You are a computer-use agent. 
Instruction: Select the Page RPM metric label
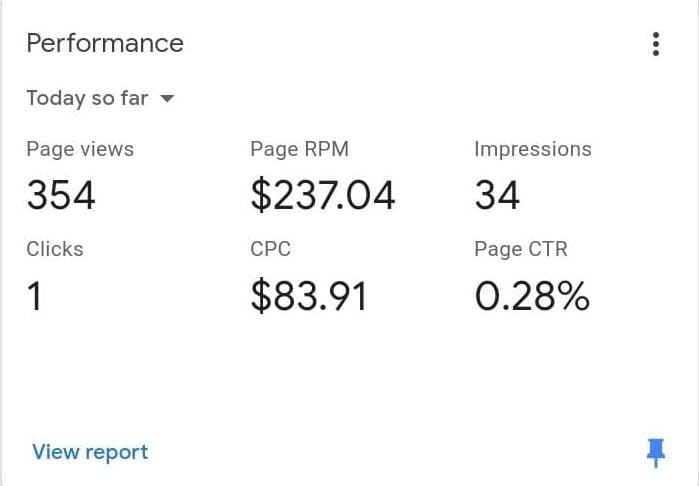coord(299,150)
